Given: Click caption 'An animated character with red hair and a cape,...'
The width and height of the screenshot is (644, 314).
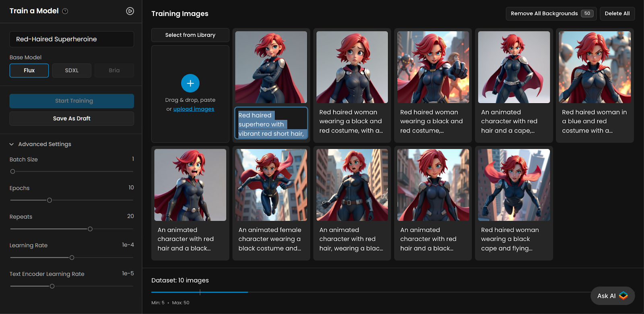Looking at the screenshot, I should 509,121.
